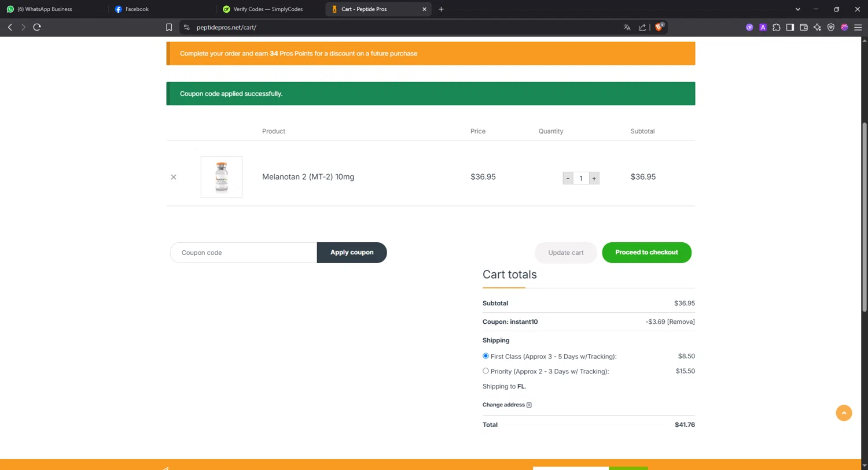Open the Brave Wallet icon

click(804, 27)
